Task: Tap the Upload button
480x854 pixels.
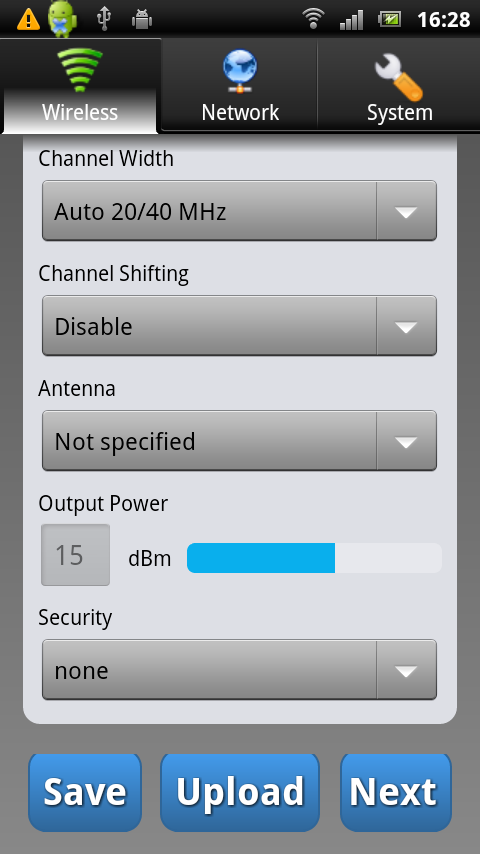Action: [240, 792]
